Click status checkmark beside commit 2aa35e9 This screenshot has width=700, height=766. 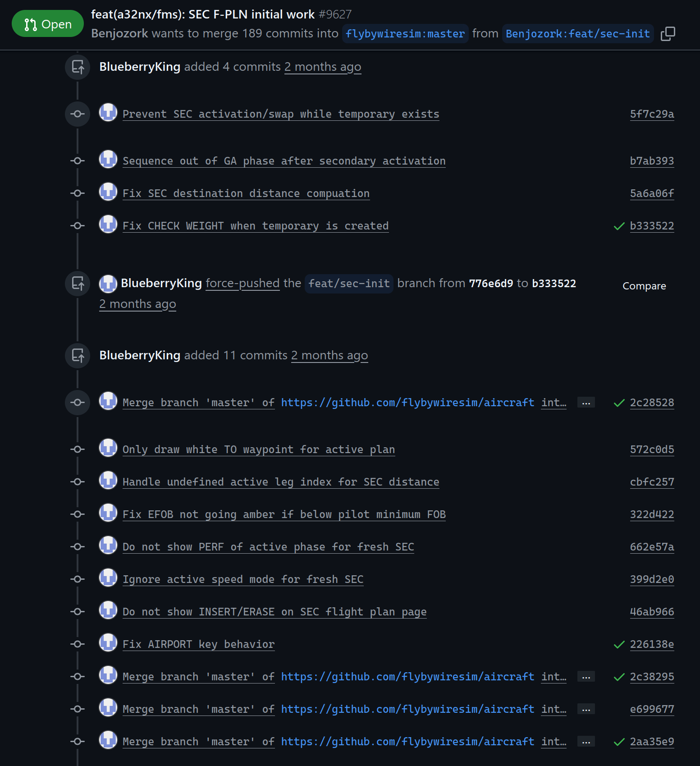click(619, 742)
